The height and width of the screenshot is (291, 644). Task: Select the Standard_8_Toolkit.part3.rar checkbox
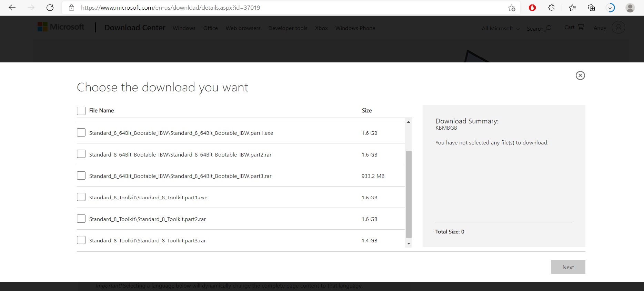81,240
